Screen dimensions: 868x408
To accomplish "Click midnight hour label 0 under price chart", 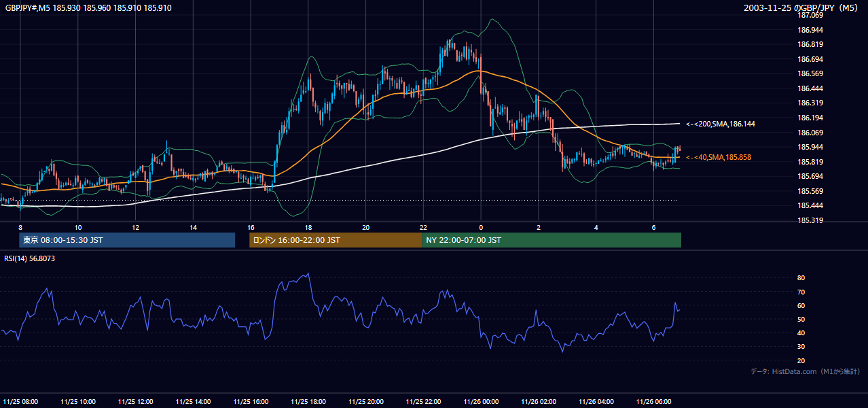I will coord(481,227).
